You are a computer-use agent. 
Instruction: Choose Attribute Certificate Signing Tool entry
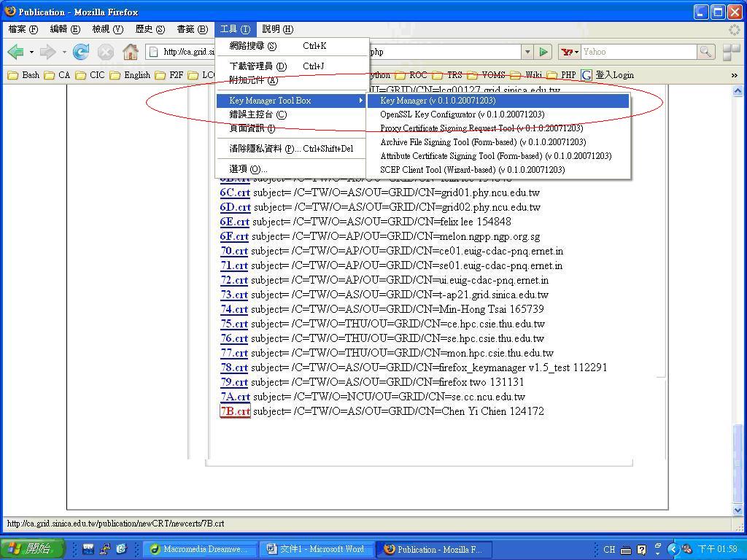tap(498, 156)
